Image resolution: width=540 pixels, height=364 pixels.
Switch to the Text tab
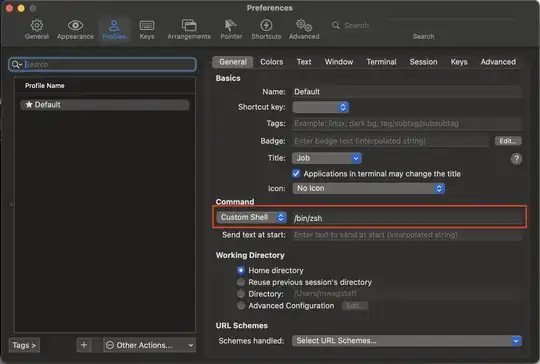(x=304, y=62)
